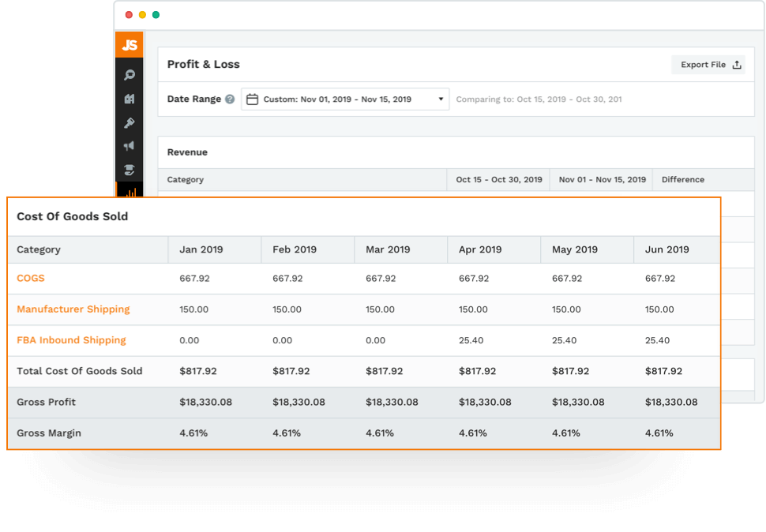This screenshot has width=766, height=532.
Task: Click the orange macOS minimize dot
Action: 141,14
